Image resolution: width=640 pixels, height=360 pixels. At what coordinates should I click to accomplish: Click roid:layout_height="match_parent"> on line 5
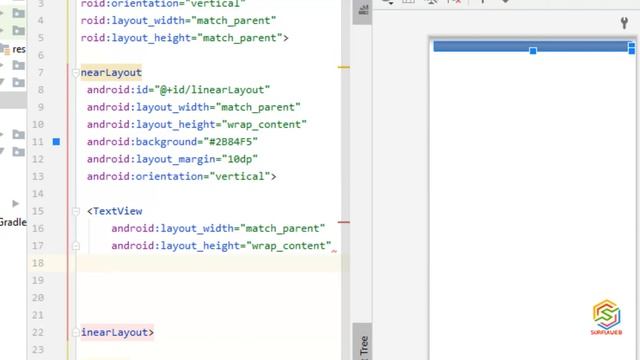tap(184, 38)
